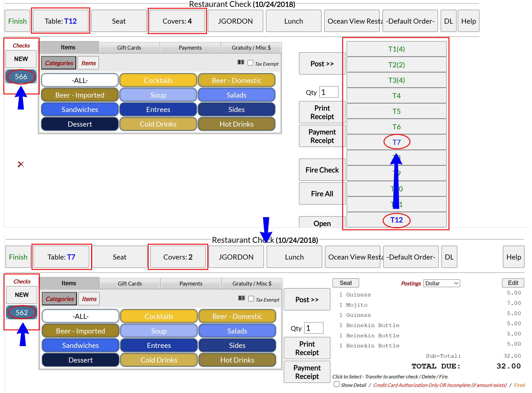This screenshot has height=393, width=532.
Task: Enable Tax Exempt in bottom panel
Action: [251, 299]
